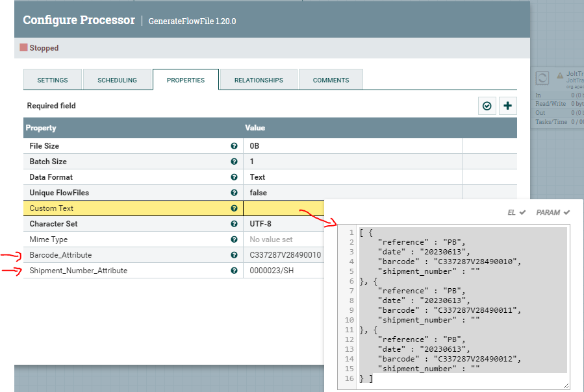Open the Comments tab

[x=331, y=80]
